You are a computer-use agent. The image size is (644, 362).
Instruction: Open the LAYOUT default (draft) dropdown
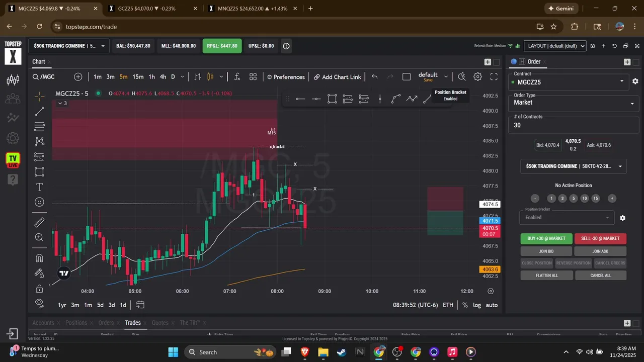tap(555, 46)
